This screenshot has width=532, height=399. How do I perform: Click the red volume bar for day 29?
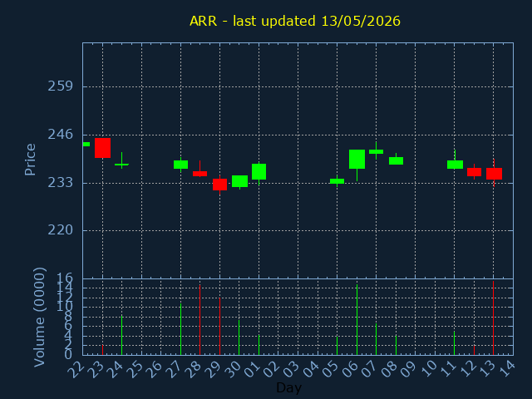[x=219, y=327]
